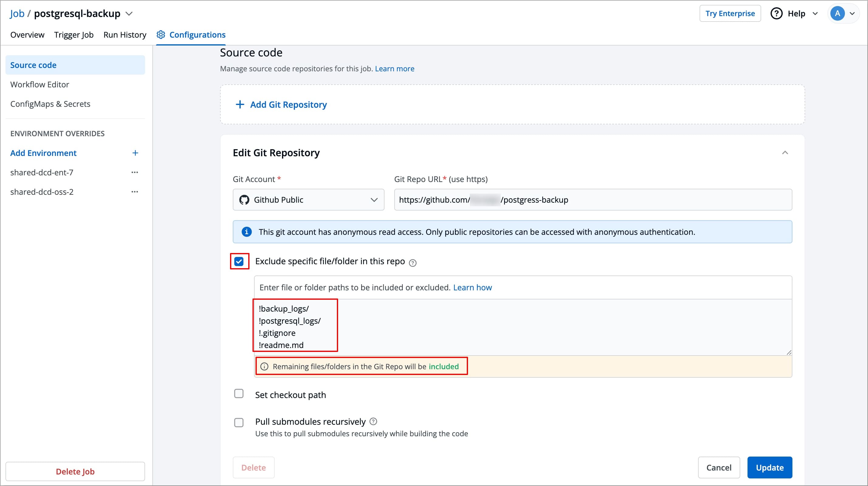Click the plus icon beside Add Environment
868x486 pixels.
point(135,153)
